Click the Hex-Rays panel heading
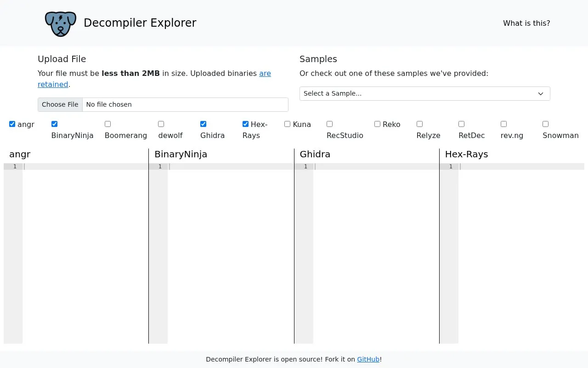This screenshot has width=588, height=368. [466, 154]
